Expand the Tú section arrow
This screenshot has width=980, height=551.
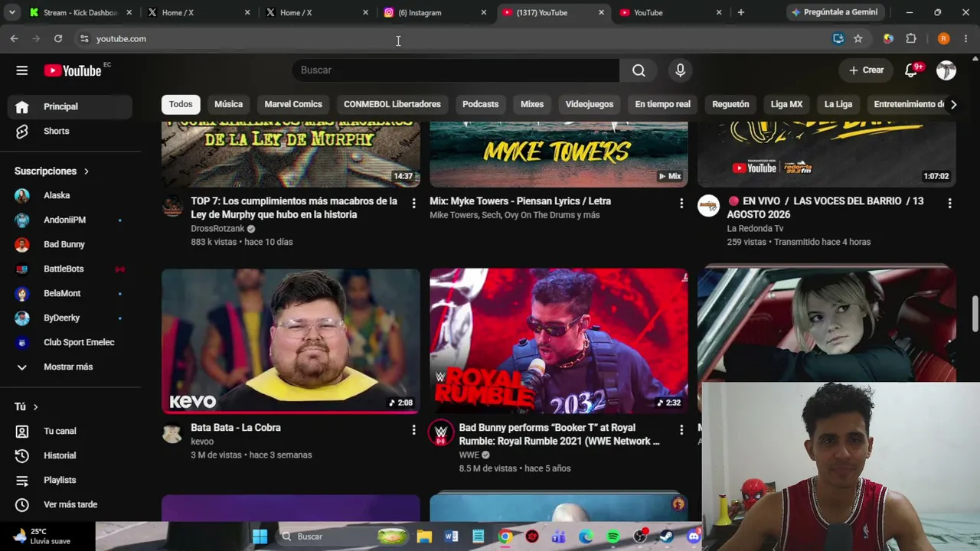click(35, 407)
